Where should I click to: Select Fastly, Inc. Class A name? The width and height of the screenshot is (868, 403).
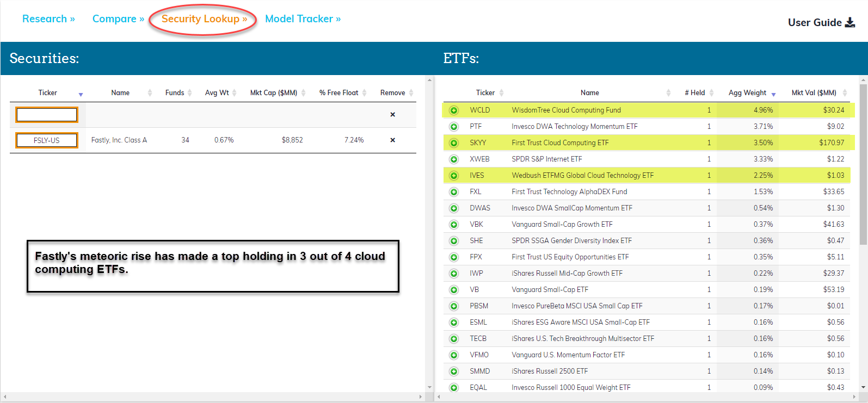point(119,140)
